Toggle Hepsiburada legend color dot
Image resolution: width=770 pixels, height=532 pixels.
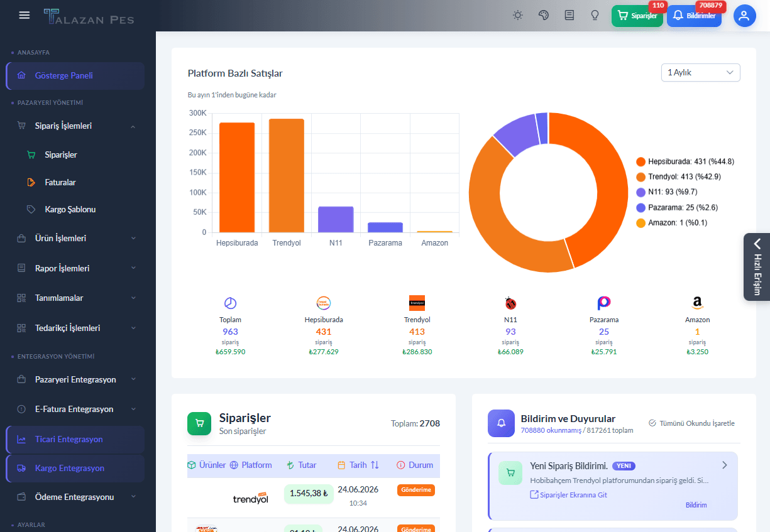[x=641, y=161]
